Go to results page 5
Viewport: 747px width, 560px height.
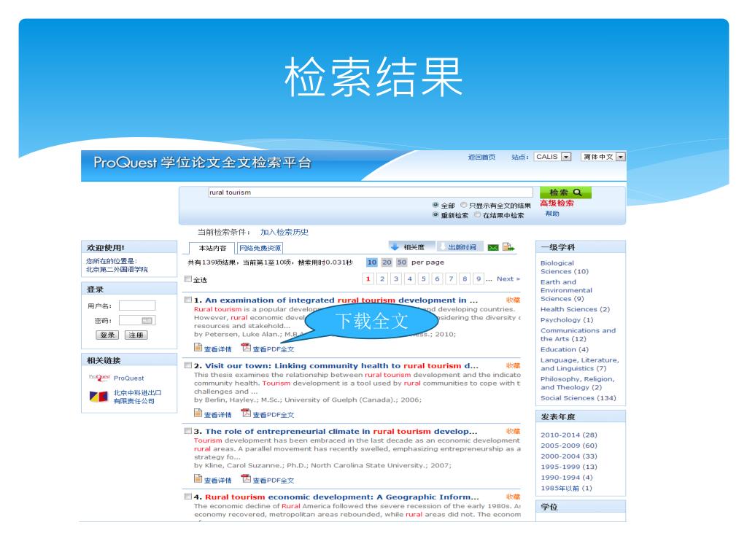pyautogui.click(x=424, y=279)
